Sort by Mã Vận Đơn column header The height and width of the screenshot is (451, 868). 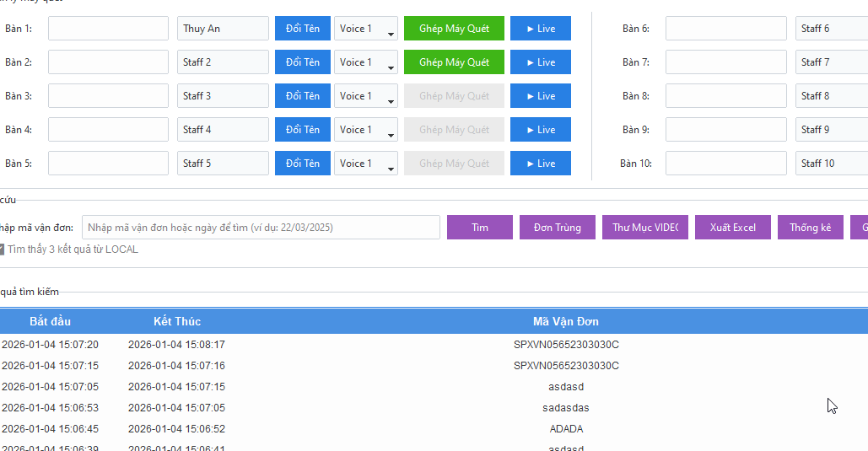565,321
